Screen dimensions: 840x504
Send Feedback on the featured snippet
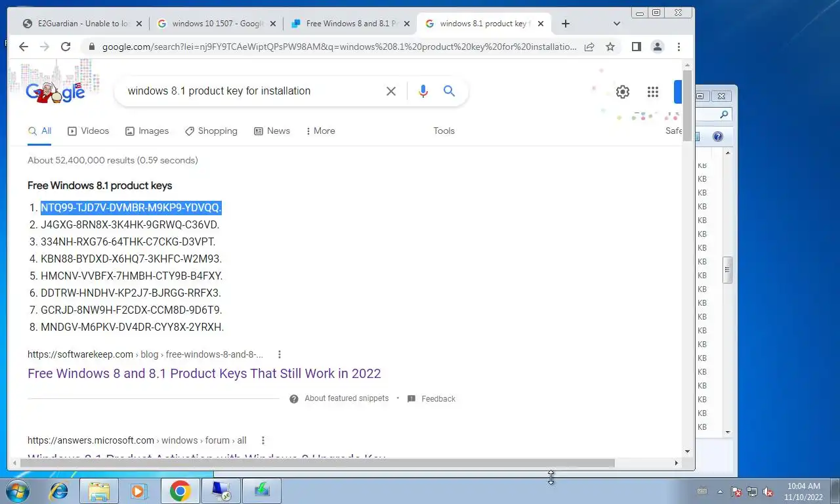click(432, 398)
